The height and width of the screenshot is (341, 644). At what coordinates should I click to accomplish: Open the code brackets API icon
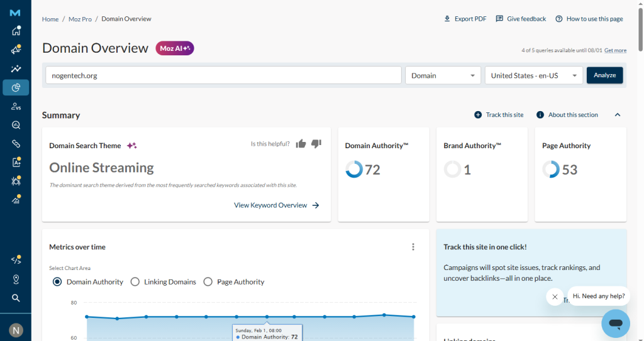[16, 260]
